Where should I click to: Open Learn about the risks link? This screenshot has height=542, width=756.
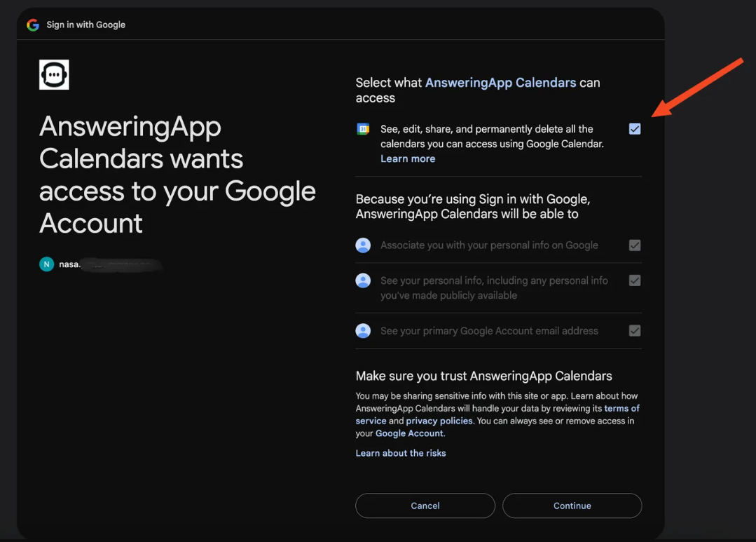[x=401, y=453]
